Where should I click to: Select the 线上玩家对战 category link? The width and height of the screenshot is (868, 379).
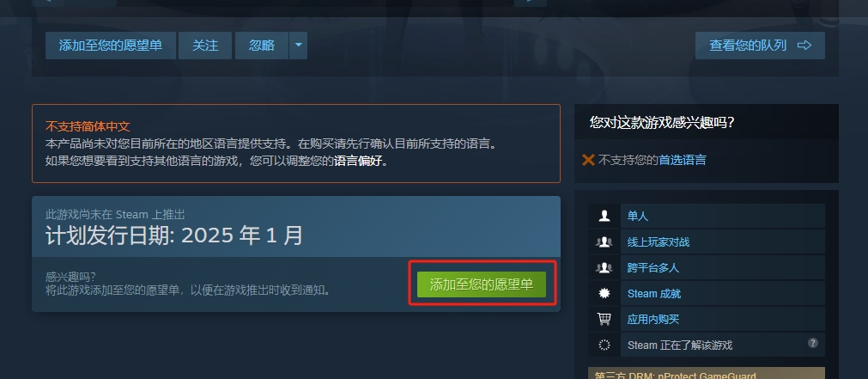[x=659, y=242]
